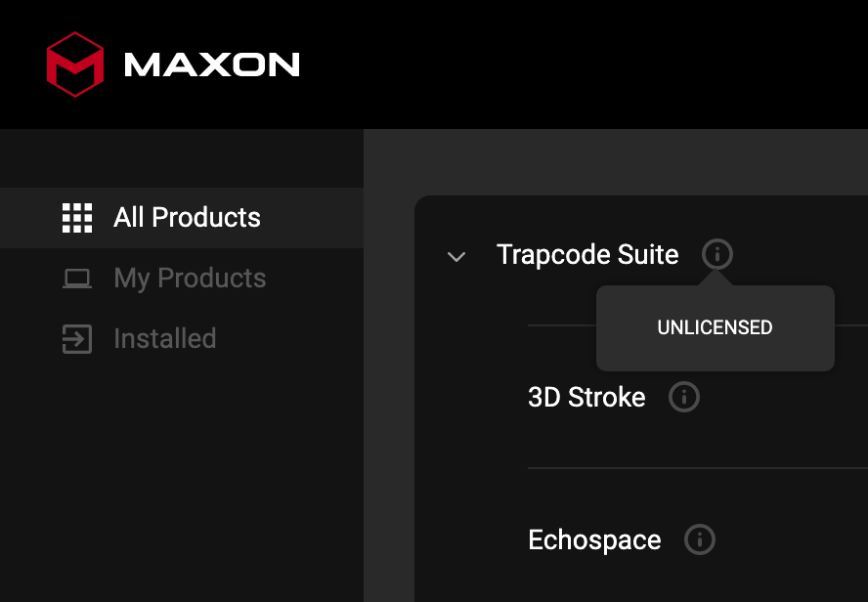Image resolution: width=868 pixels, height=602 pixels.
Task: Click the empty area right of 3D Stroke row
Action: (786, 398)
